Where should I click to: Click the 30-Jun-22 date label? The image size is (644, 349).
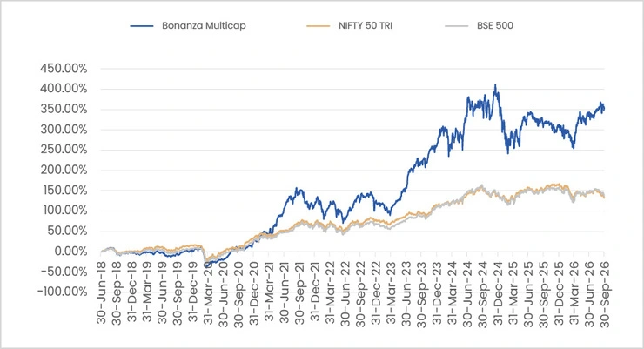[345, 292]
